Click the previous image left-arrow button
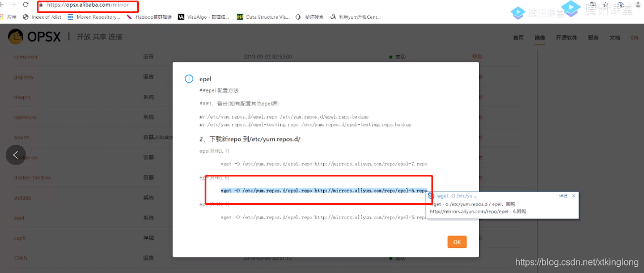This screenshot has width=644, height=273. pos(16,155)
